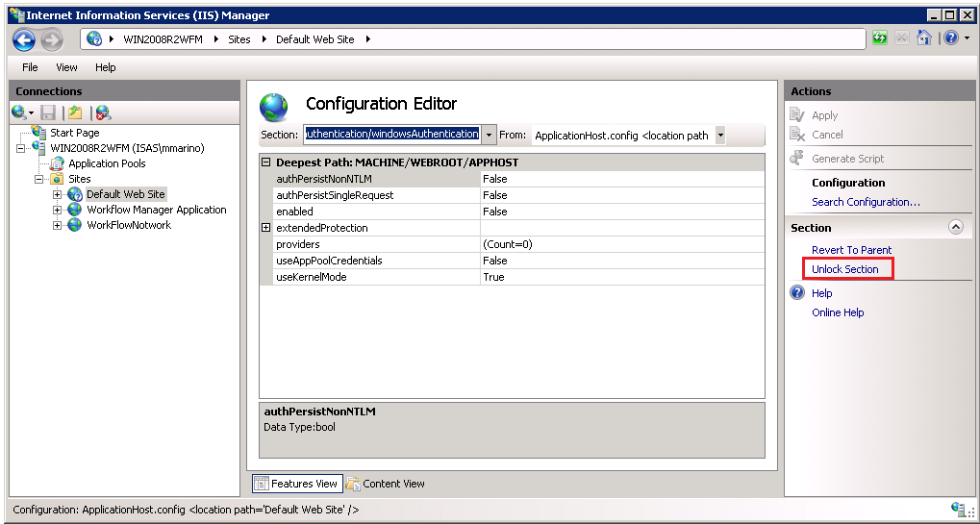
Task: Select the authPersistNonNTLM value cell
Action: click(x=622, y=179)
